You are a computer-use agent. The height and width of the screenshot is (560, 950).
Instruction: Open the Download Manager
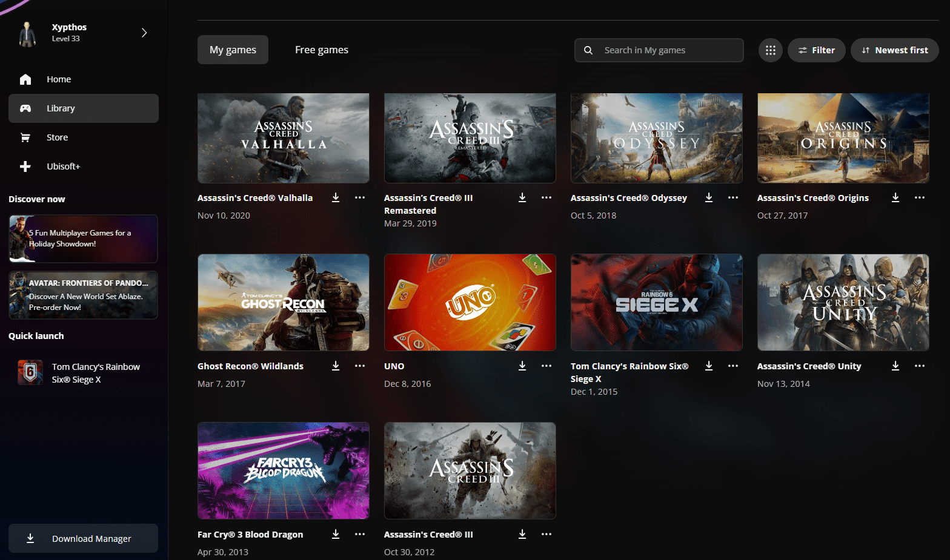pos(84,538)
